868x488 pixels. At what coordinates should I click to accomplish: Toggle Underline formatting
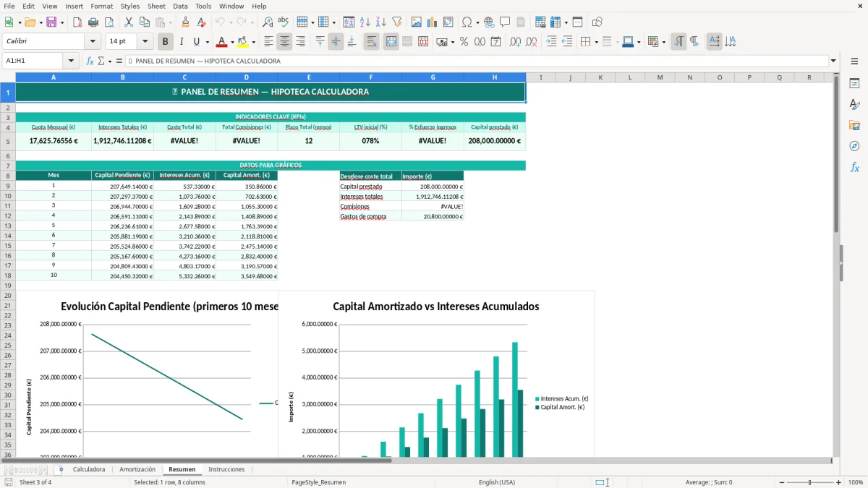[197, 42]
